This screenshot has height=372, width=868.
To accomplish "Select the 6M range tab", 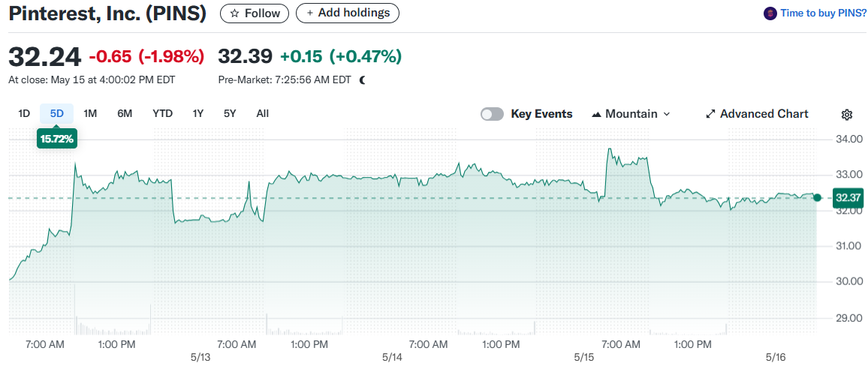I will pos(125,113).
